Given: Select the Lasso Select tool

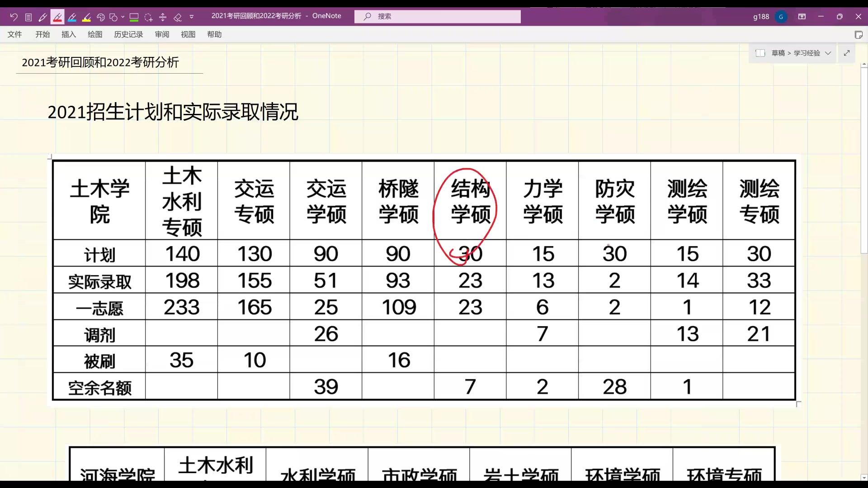Looking at the screenshot, I should (x=148, y=17).
